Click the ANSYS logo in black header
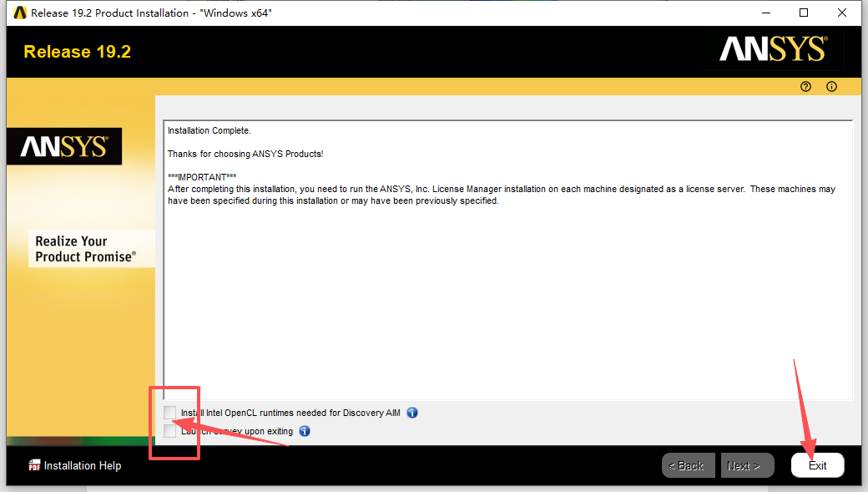The height and width of the screenshot is (492, 868). pyautogui.click(x=773, y=50)
